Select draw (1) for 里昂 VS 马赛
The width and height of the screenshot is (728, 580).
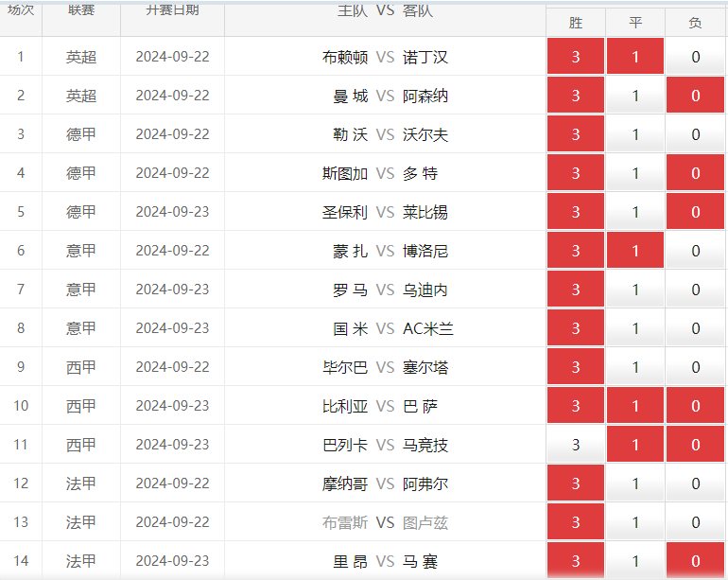tap(635, 560)
